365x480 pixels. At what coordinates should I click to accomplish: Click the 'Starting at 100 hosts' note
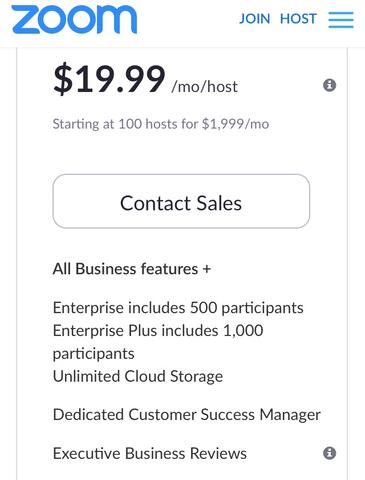tap(161, 124)
